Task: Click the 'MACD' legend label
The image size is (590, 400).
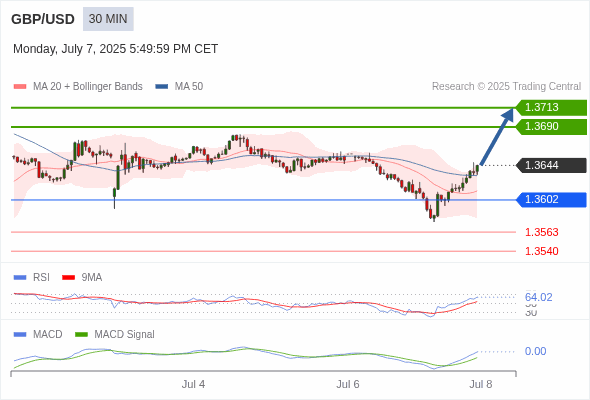Action: tap(48, 335)
